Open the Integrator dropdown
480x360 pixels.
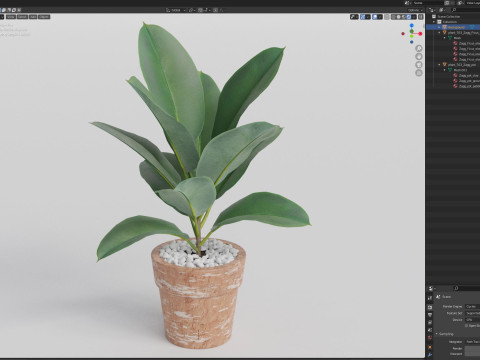[473, 342]
